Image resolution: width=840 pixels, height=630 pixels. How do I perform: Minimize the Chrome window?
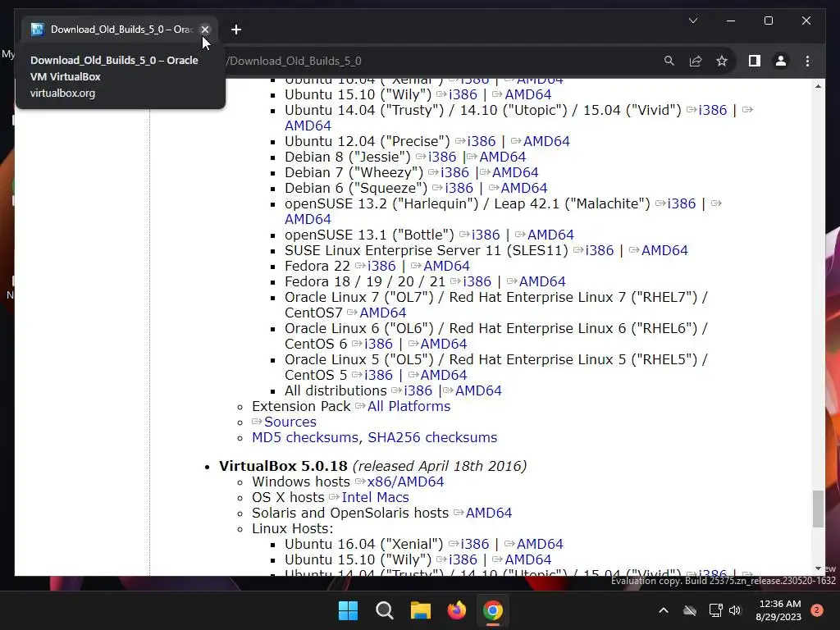click(x=731, y=21)
